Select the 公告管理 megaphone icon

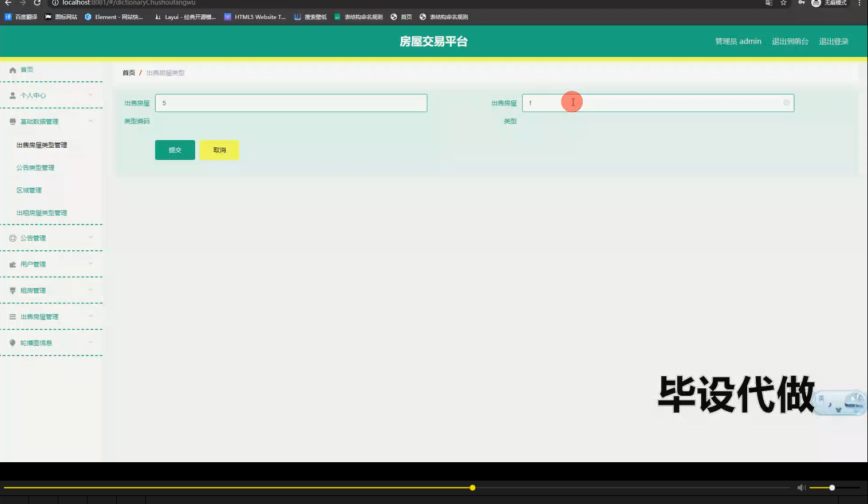12,238
